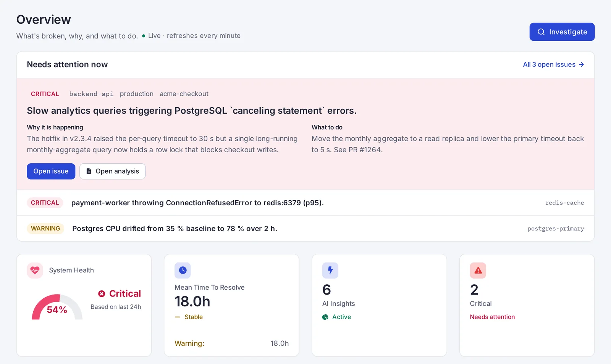Image resolution: width=611 pixels, height=364 pixels.
Task: Click the warning triangle icon on Critical card
Action: [x=478, y=271]
